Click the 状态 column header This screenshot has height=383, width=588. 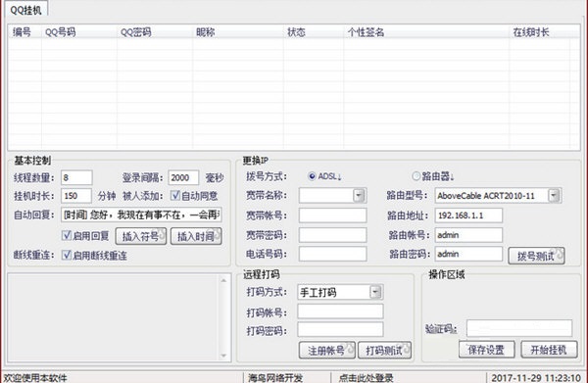314,32
